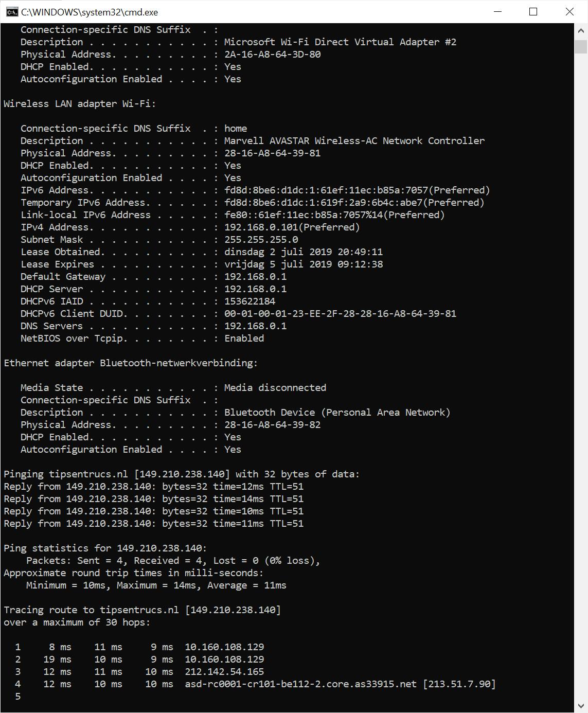The width and height of the screenshot is (588, 713).
Task: Click the Lease Obtained date value
Action: pos(304,252)
